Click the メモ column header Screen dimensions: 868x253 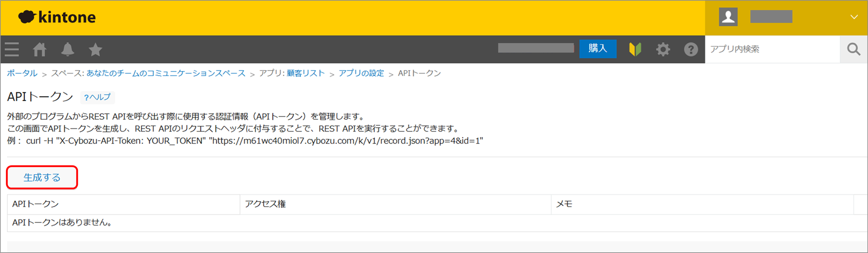[702, 204]
